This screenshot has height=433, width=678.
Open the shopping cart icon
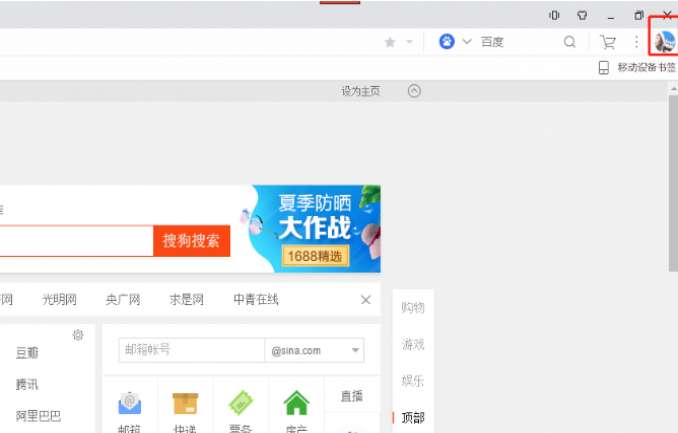[608, 42]
